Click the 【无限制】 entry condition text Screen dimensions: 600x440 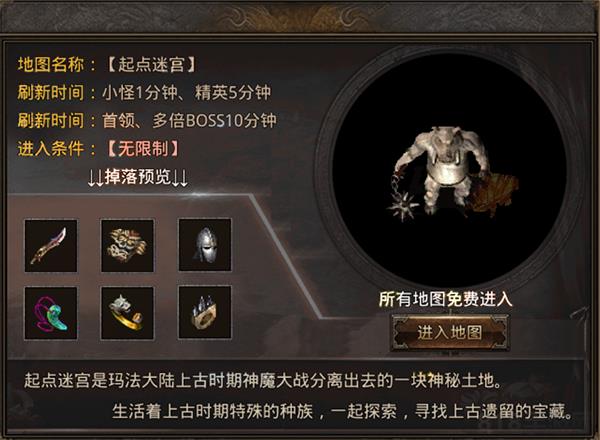[x=143, y=148]
